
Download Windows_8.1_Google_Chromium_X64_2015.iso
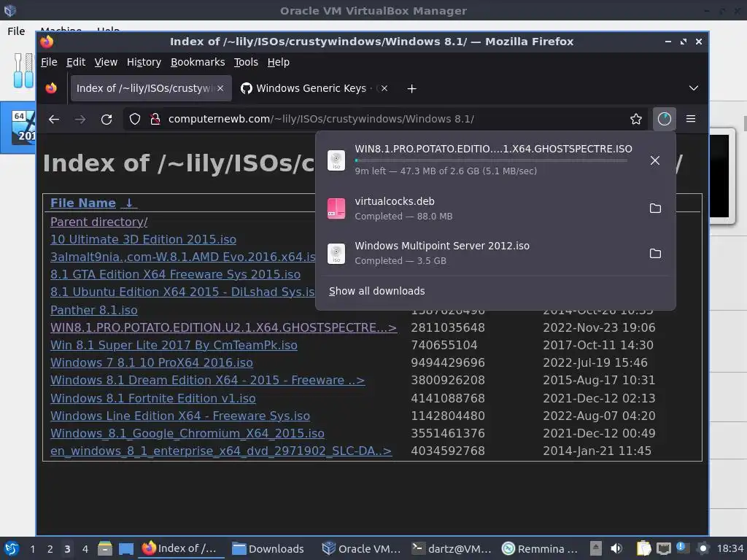tap(187, 433)
